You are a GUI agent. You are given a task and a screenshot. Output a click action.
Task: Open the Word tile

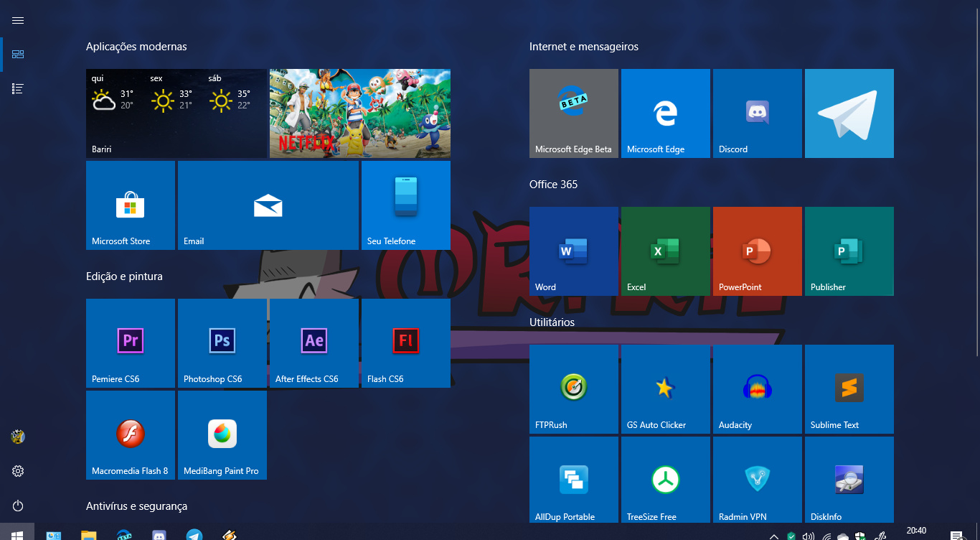click(574, 251)
